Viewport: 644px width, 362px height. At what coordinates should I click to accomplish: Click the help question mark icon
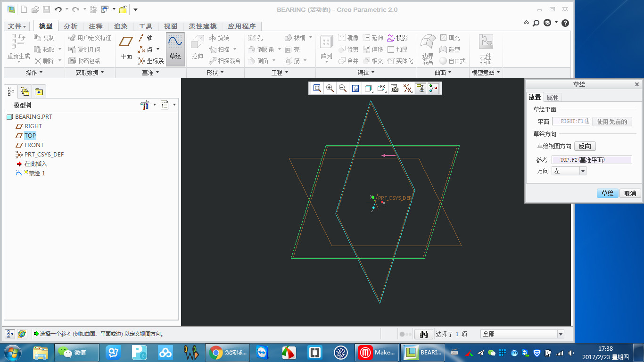point(565,23)
